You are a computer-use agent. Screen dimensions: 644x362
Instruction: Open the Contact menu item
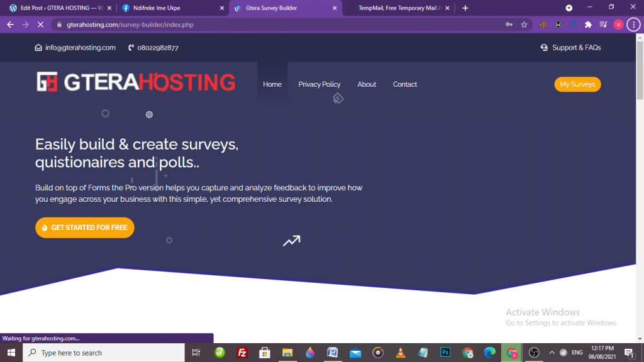click(404, 84)
